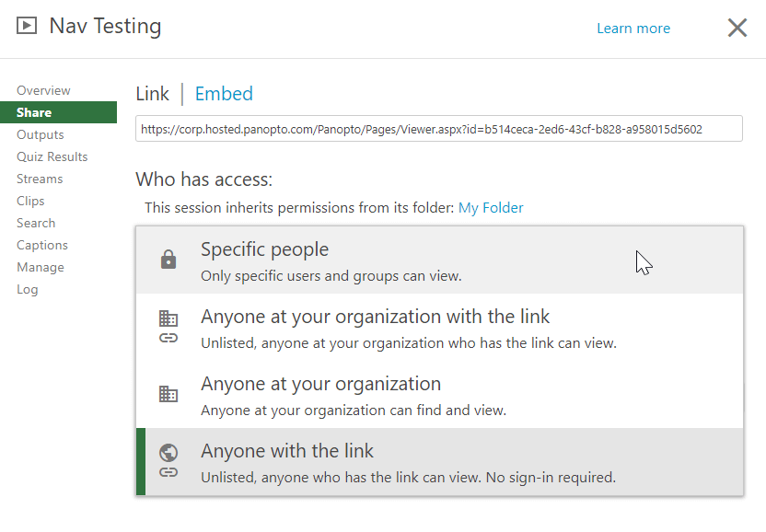Choose Anyone at your organization with the link
The height and width of the screenshot is (532, 766).
pyautogui.click(x=375, y=317)
